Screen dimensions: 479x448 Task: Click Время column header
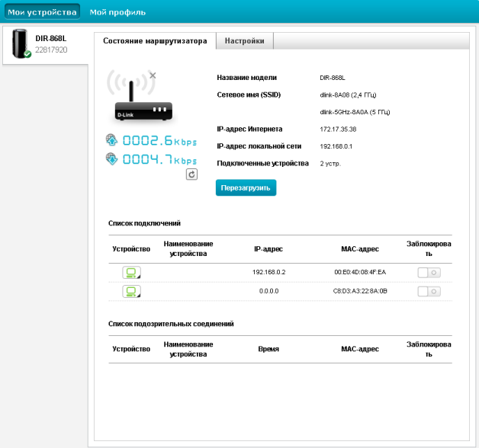coord(268,349)
